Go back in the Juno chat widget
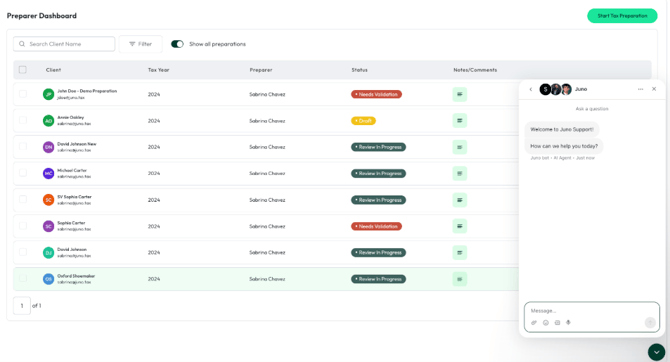 pyautogui.click(x=531, y=89)
